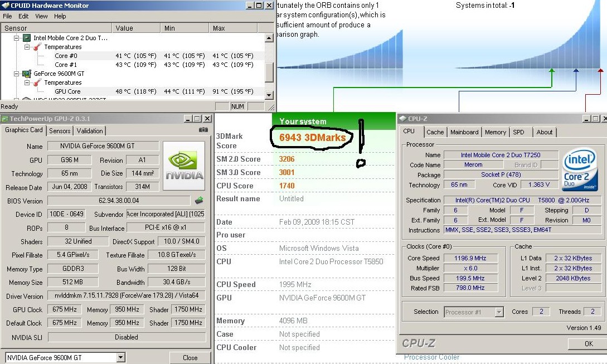Screen dimensions: 607x364
Task: Click the thermometer icon under the GeForce 9600M GT node
Action: coord(37,82)
